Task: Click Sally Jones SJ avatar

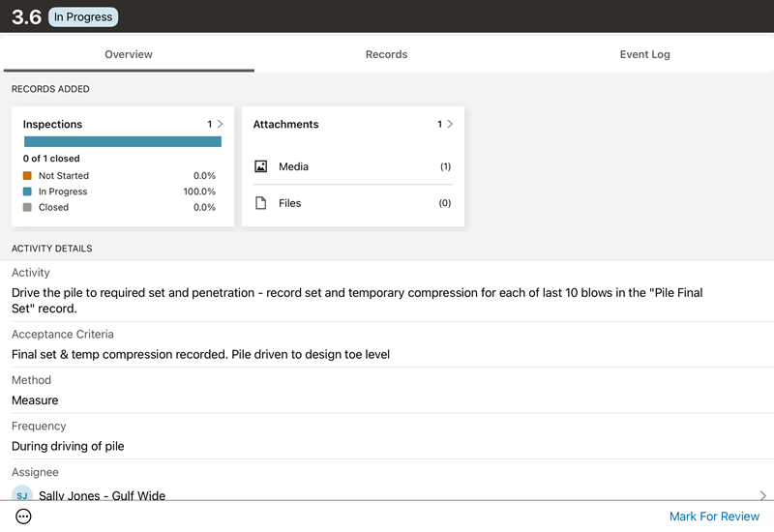Action: pyautogui.click(x=22, y=495)
